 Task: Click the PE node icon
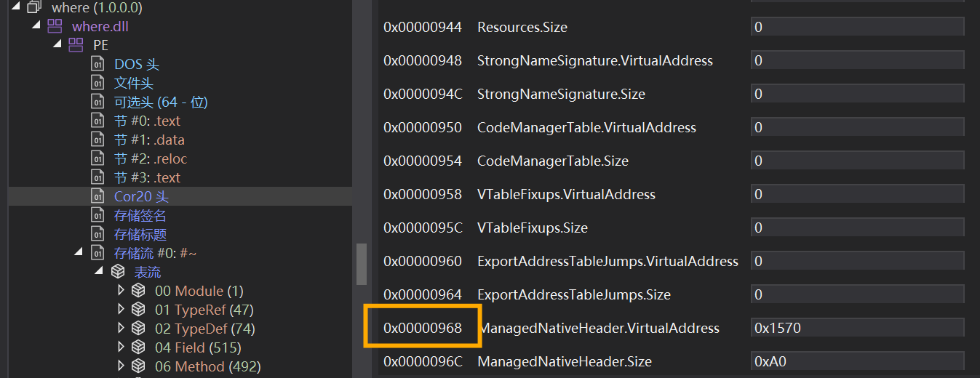[x=76, y=45]
